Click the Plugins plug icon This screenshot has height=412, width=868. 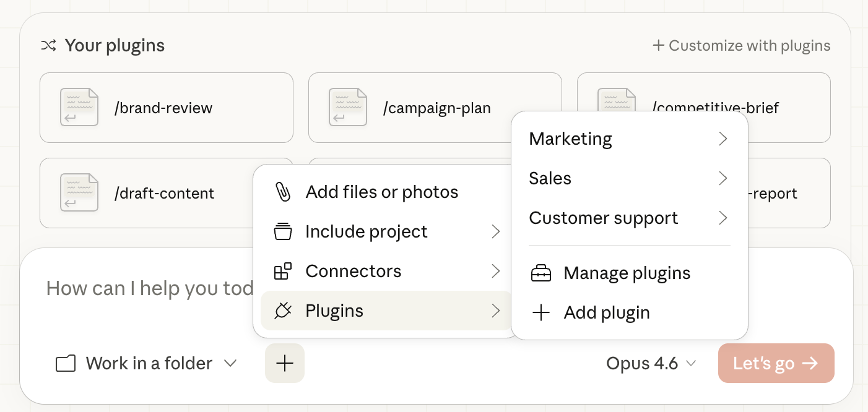[283, 311]
